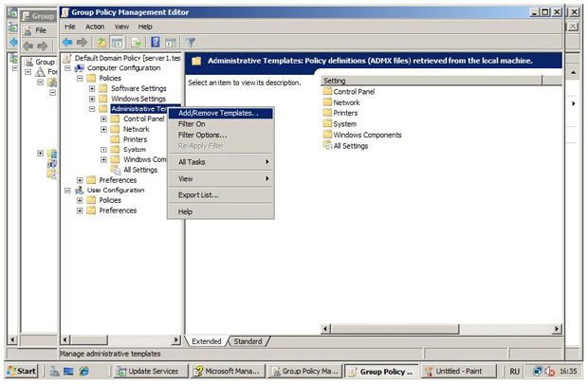Click Internet Explorer icon in quick launch
This screenshot has height=384, width=588.
coord(83,371)
